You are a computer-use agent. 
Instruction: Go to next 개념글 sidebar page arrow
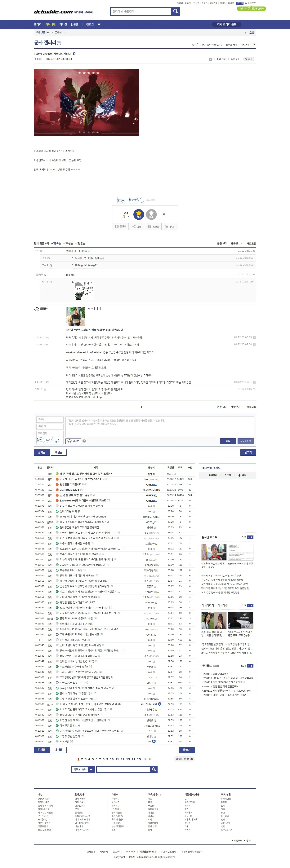[252, 666]
